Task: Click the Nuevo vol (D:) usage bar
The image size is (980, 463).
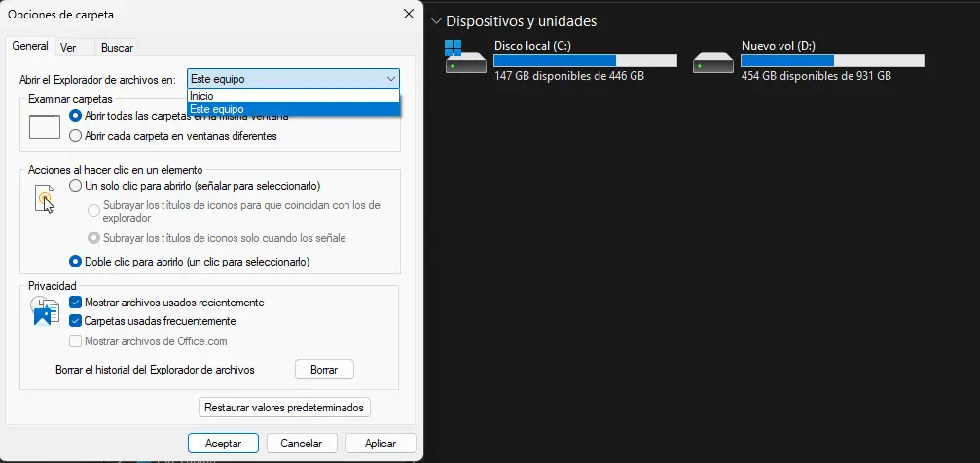Action: (832, 60)
